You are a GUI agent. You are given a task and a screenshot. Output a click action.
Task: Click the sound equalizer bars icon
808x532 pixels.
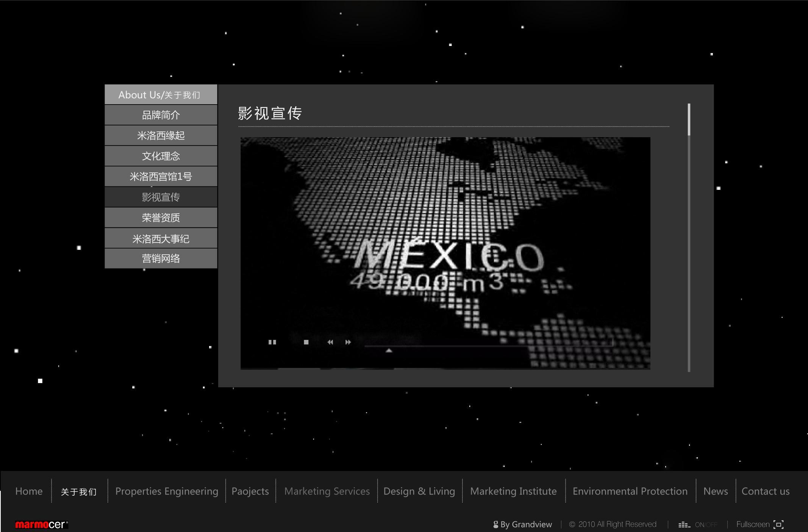pos(684,525)
